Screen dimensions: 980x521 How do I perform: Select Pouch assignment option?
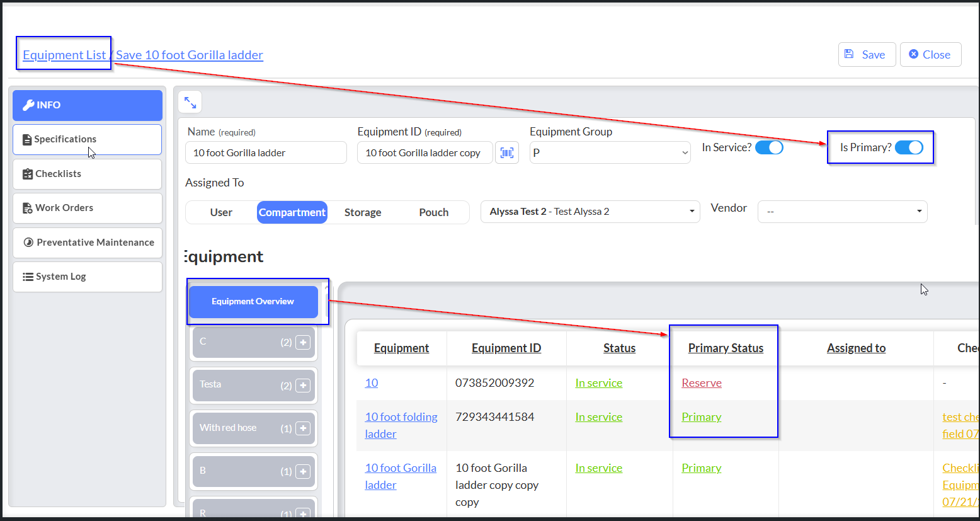(x=434, y=212)
